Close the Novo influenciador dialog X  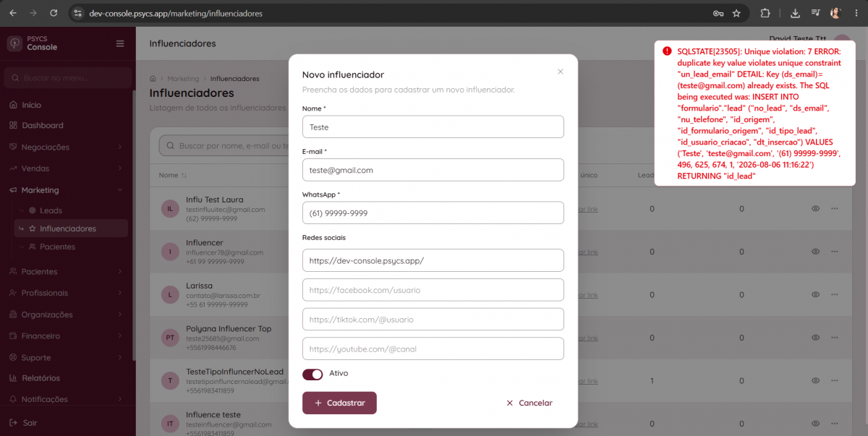561,72
